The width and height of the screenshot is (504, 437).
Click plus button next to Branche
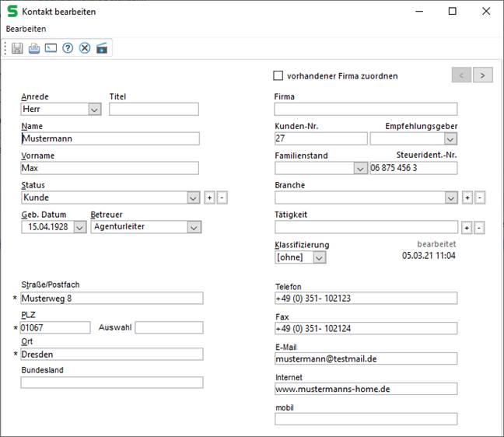click(467, 198)
